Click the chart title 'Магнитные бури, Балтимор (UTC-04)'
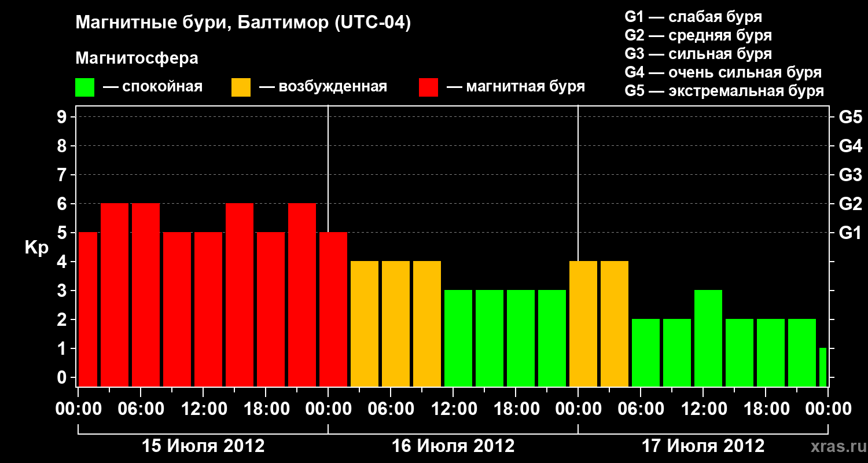 tap(243, 23)
